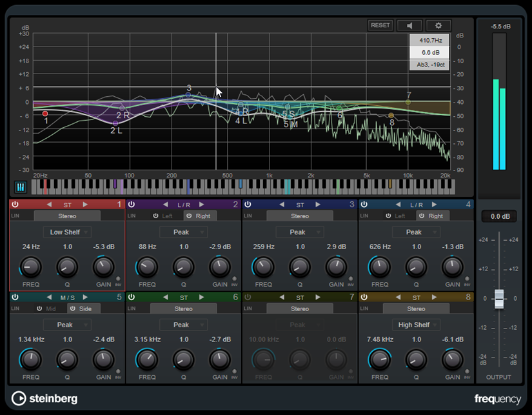Click the band 2 Q knob

tap(184, 267)
